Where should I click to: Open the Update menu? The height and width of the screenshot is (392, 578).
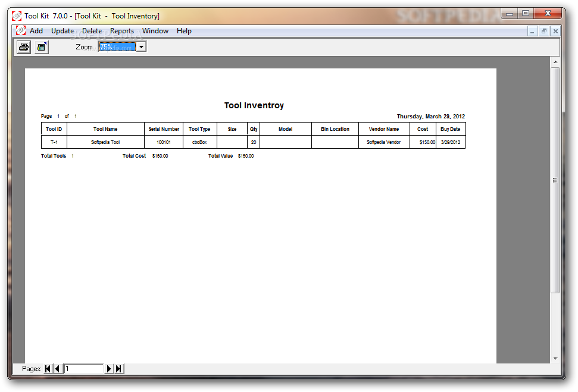coord(63,31)
